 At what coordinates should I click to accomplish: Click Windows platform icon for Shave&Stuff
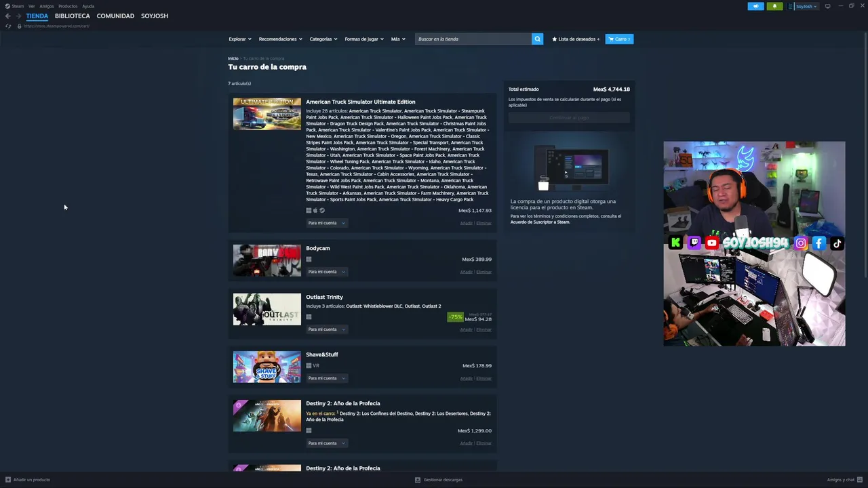pyautogui.click(x=309, y=365)
